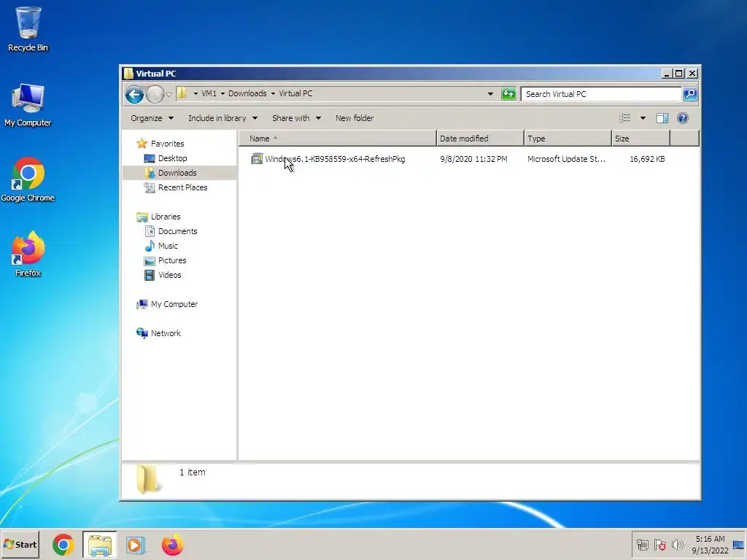Select Google Chrome desktop shortcut
This screenshot has height=560, width=747.
(28, 180)
